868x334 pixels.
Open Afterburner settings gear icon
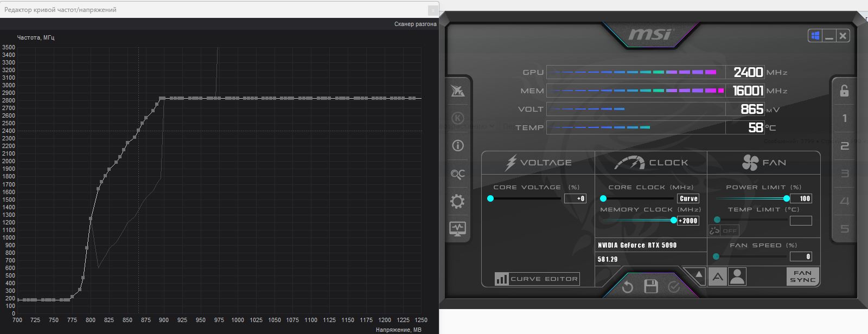click(458, 202)
